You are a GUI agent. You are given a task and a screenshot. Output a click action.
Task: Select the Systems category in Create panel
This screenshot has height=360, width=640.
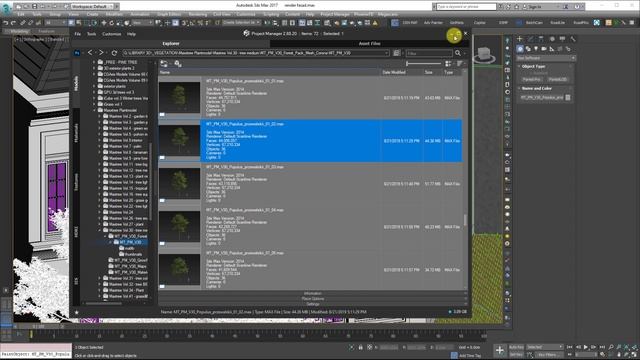point(568,49)
